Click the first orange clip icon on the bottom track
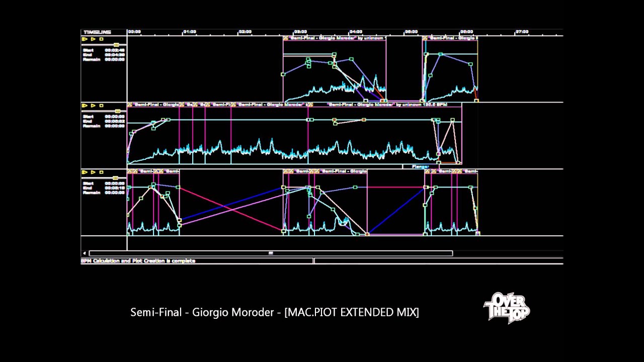Viewport: 644px width, 362px height. [130, 171]
